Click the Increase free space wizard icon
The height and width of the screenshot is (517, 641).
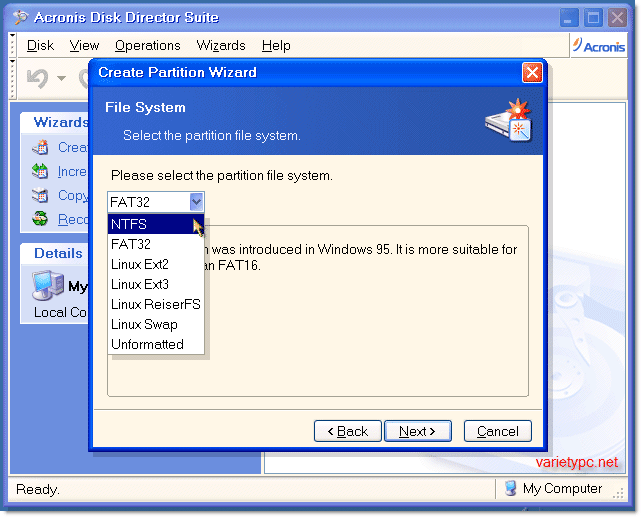[40, 171]
